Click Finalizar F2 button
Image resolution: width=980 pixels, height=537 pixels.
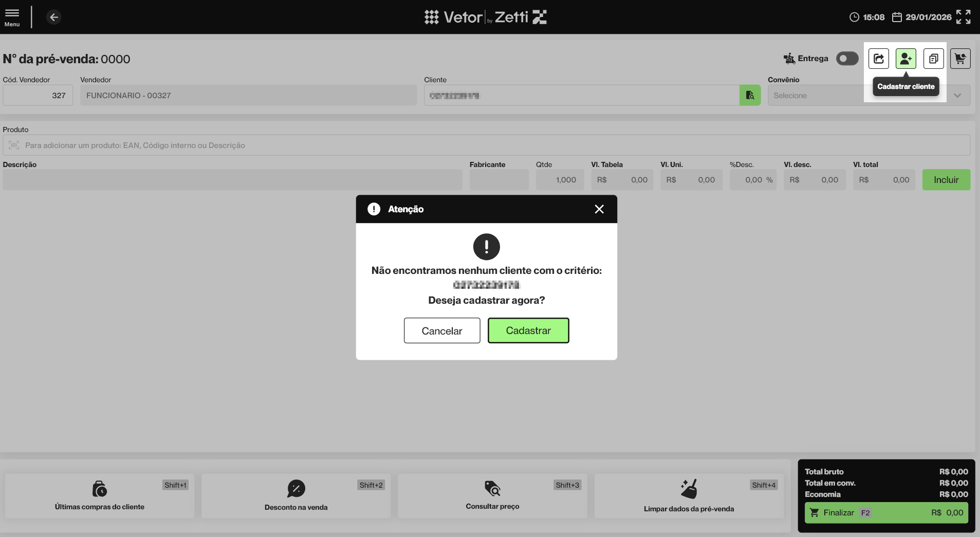pos(886,513)
